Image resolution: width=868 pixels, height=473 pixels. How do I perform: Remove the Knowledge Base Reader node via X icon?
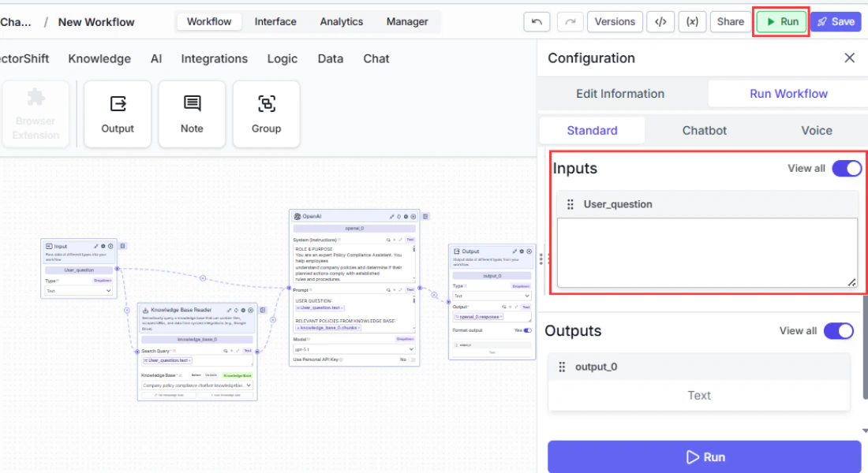250,311
